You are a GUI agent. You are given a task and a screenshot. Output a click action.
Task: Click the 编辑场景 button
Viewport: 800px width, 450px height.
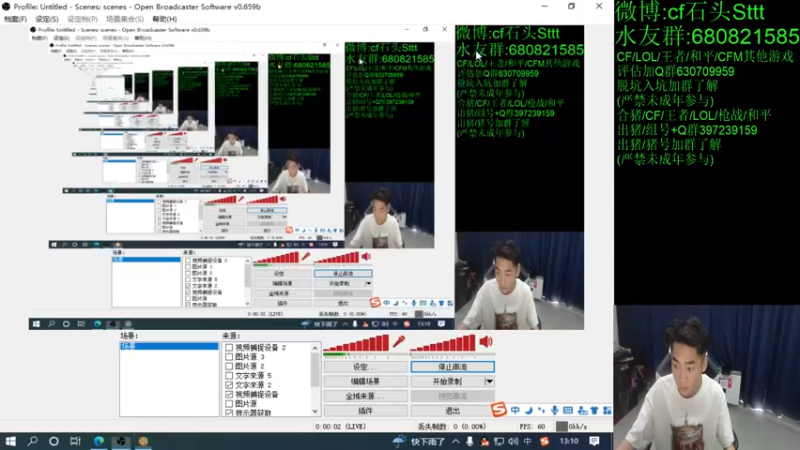pyautogui.click(x=365, y=381)
